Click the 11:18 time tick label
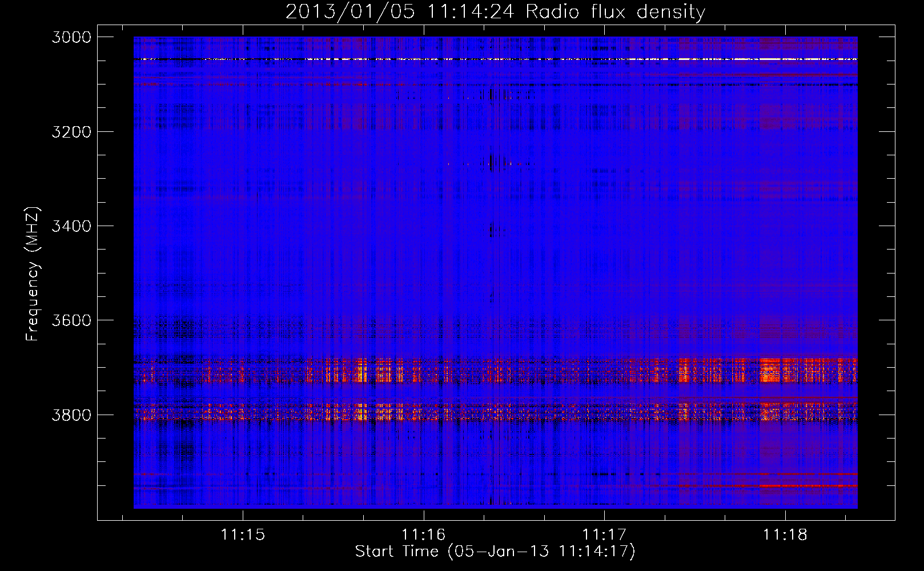924x571 pixels. (x=785, y=535)
